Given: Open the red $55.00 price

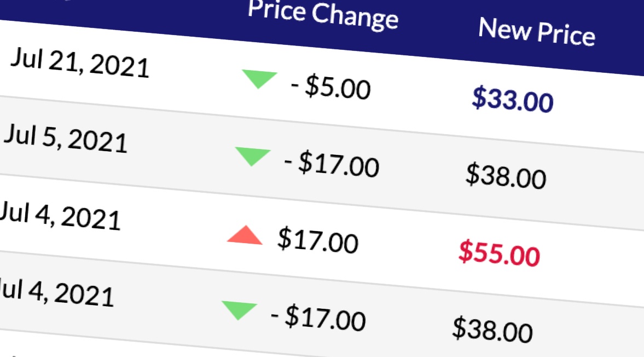Looking at the screenshot, I should click(499, 254).
